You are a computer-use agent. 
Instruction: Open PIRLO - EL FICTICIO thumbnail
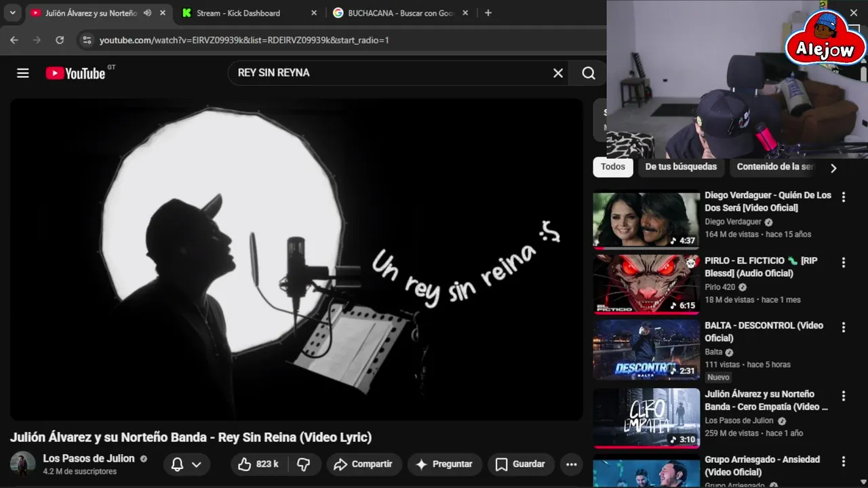[x=646, y=285]
